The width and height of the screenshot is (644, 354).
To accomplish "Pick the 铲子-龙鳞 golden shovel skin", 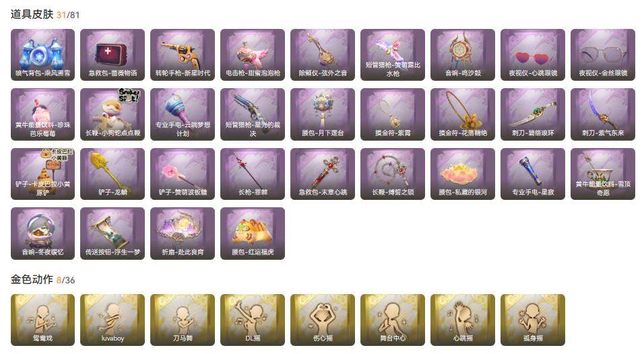I will pyautogui.click(x=112, y=174).
